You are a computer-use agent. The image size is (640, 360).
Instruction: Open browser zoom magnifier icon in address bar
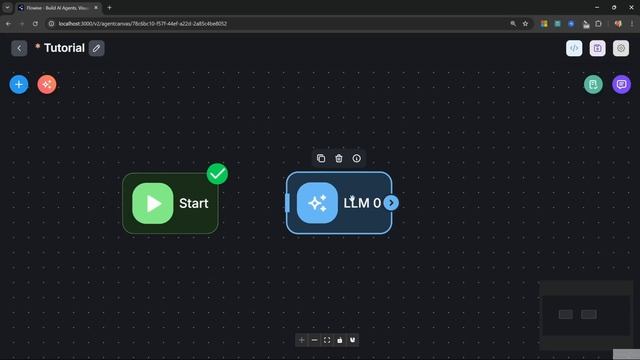coord(513,24)
